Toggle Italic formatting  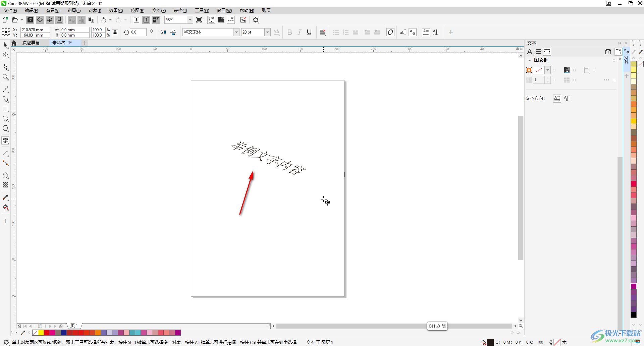tap(300, 32)
